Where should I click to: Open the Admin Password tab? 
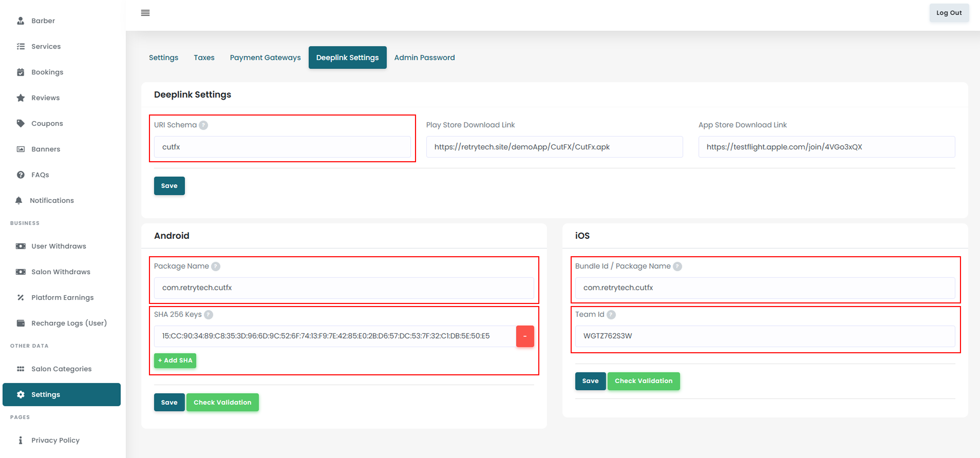424,58
